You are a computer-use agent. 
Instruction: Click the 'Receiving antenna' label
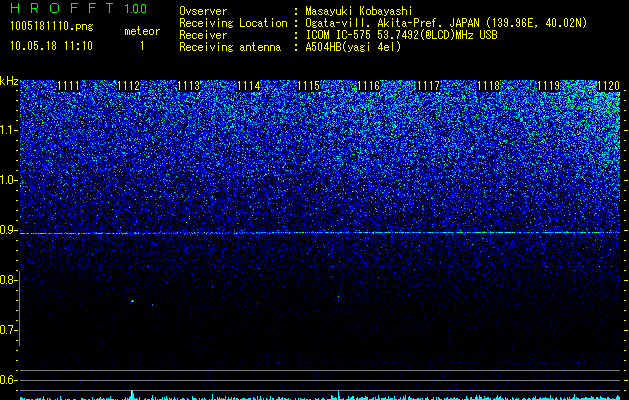click(230, 47)
